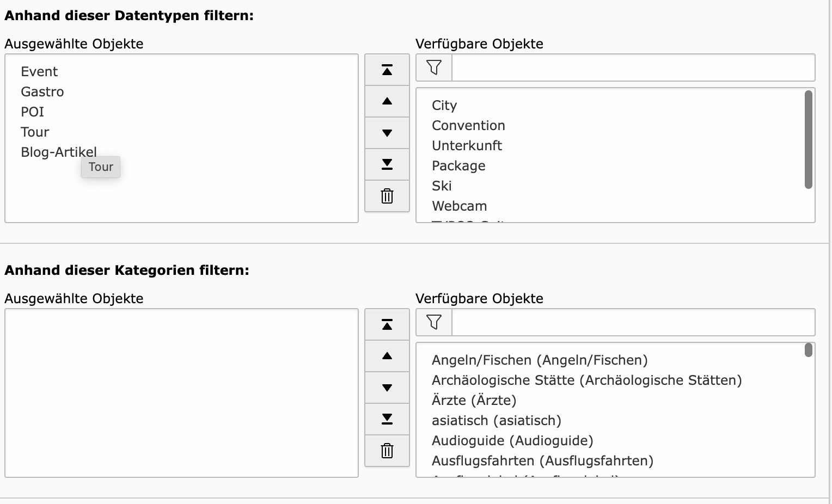Click move-to-bottom icon in Datentypen section
Screen dimensions: 832x504
[x=387, y=164]
